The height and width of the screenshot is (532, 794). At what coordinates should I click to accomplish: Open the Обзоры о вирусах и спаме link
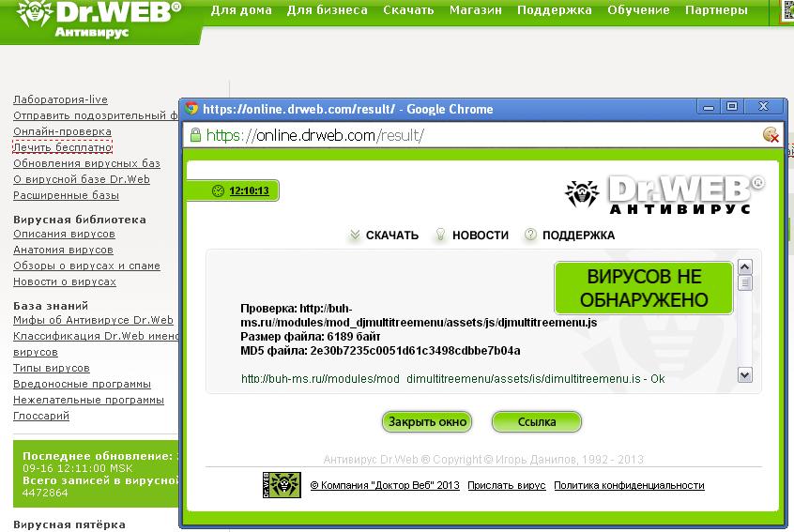[x=86, y=266]
